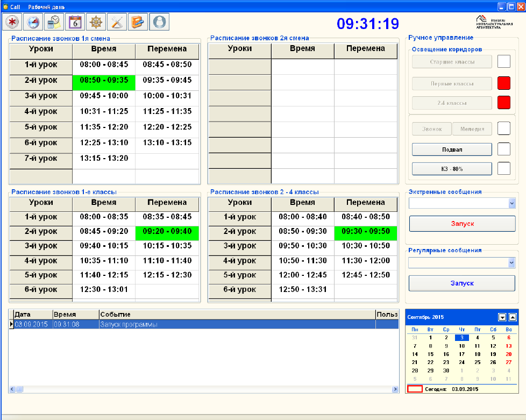The height and width of the screenshot is (420, 526).
Task: Click the 10:35 - 11:10 time cell
Action: [x=104, y=262]
